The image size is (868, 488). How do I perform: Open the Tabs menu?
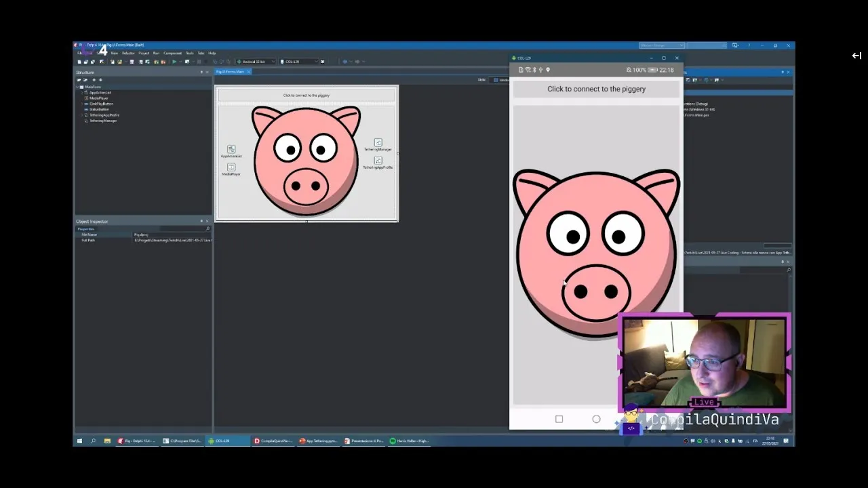(x=201, y=53)
